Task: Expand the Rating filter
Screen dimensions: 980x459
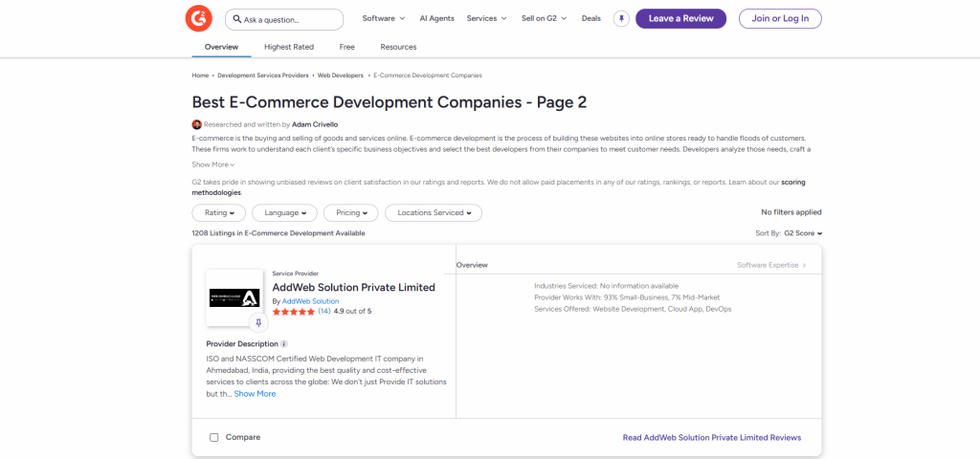Action: [x=219, y=213]
